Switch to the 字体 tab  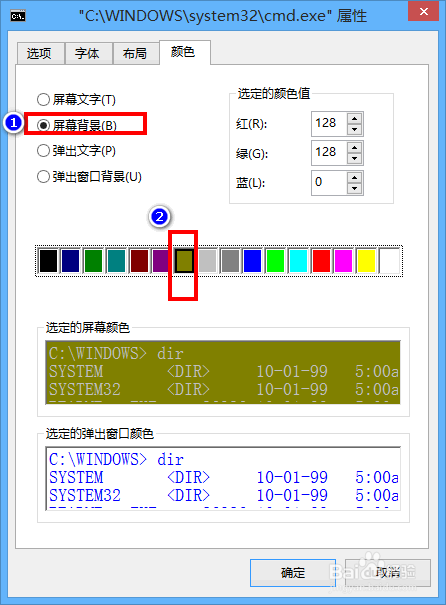88,53
